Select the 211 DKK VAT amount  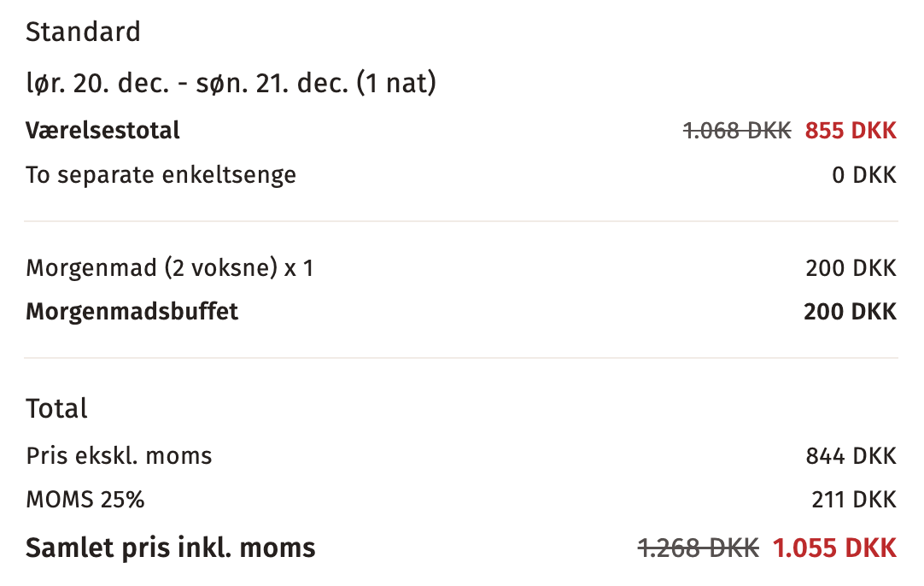[x=854, y=500]
